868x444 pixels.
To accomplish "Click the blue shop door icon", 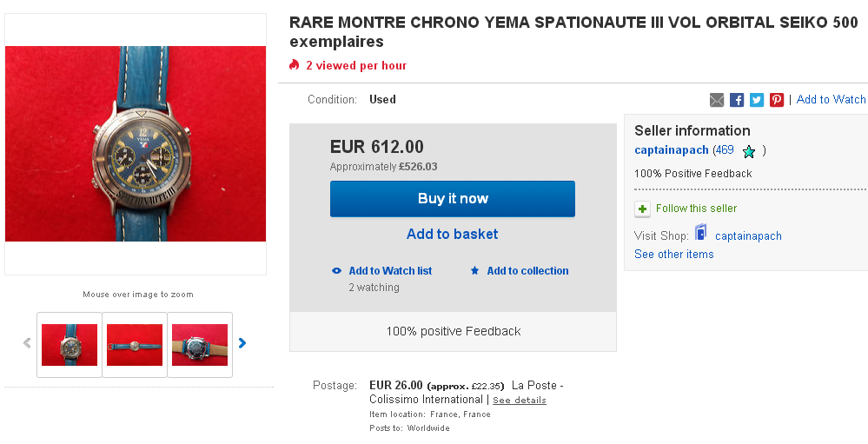I will pos(700,234).
